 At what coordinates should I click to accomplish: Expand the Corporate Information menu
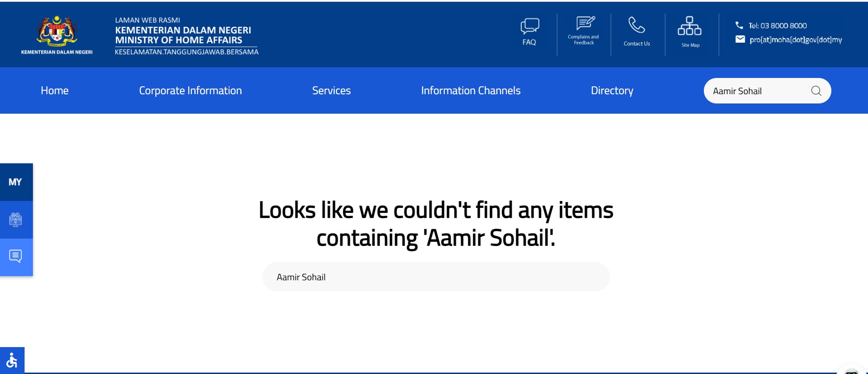(190, 90)
